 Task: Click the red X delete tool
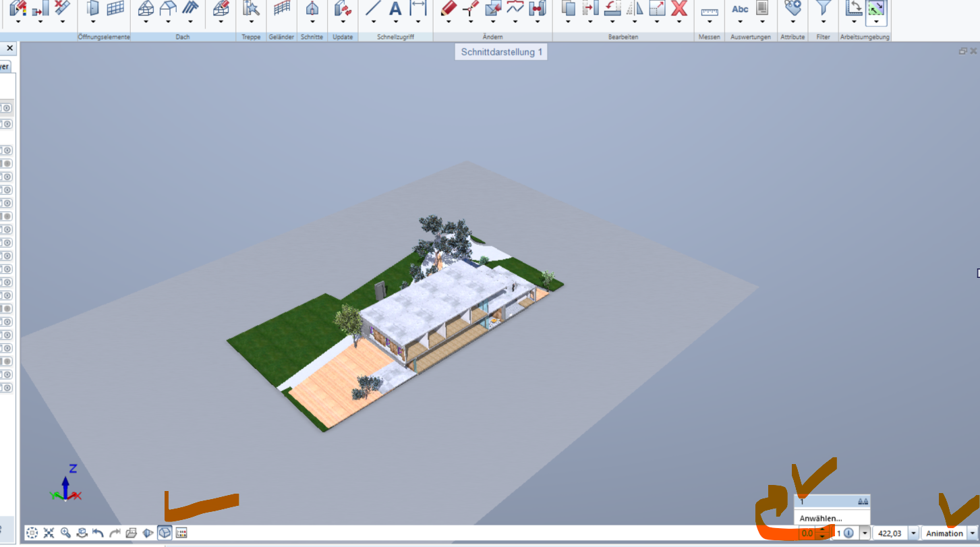tap(679, 8)
